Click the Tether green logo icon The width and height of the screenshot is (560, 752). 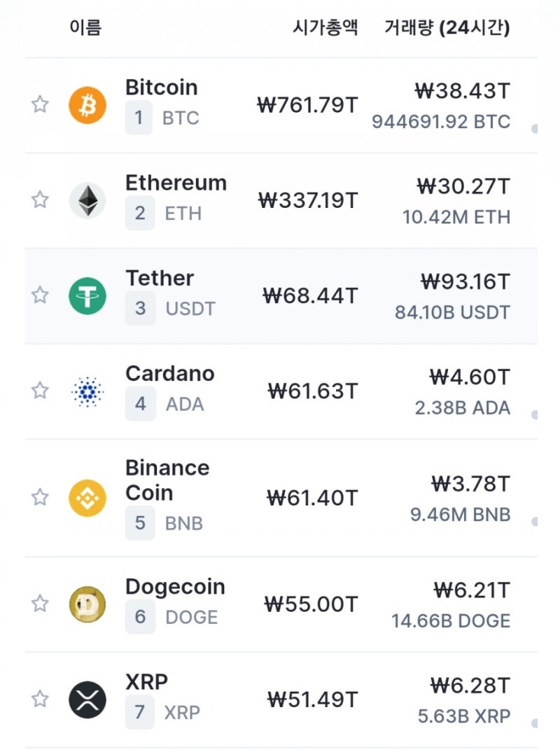pyautogui.click(x=87, y=295)
